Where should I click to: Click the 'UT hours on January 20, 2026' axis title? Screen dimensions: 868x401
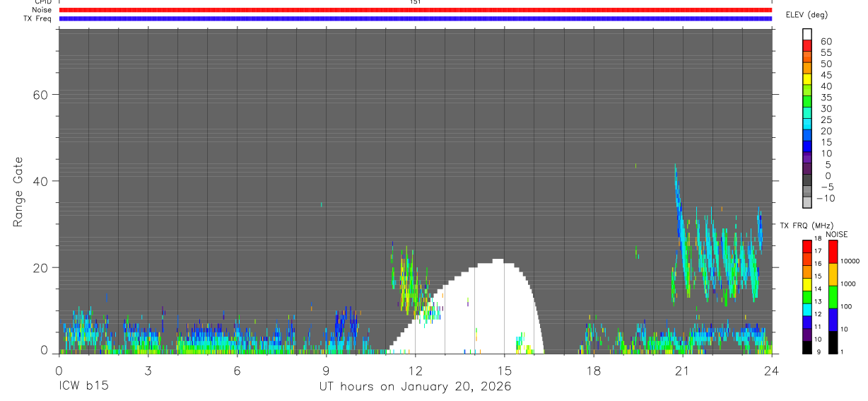415,387
